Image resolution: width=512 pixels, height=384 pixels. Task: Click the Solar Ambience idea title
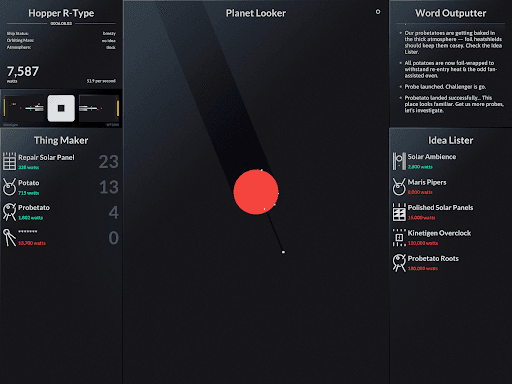pyautogui.click(x=432, y=157)
